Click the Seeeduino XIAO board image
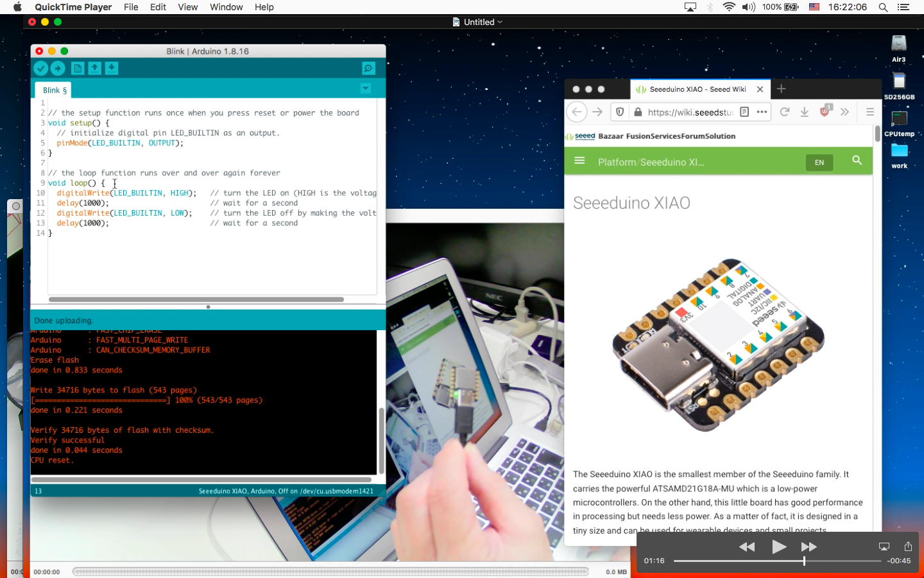Viewport: 924px width, 578px height. coord(718,345)
